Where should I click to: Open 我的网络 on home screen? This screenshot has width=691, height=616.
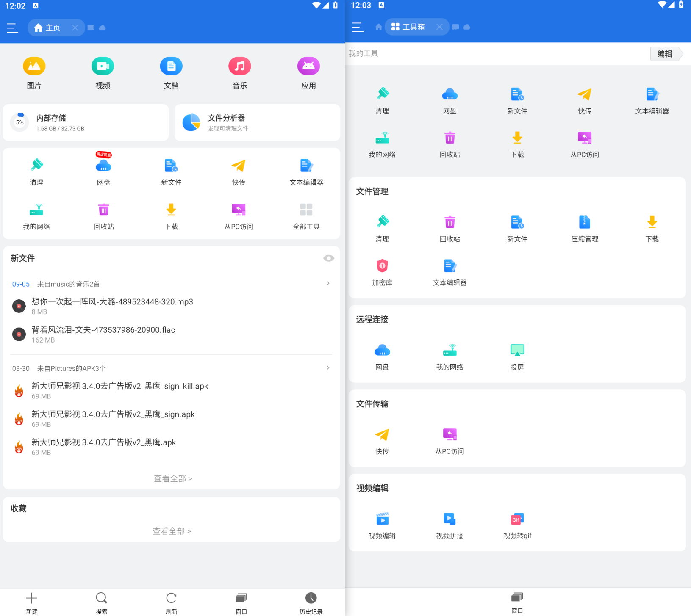click(x=36, y=216)
